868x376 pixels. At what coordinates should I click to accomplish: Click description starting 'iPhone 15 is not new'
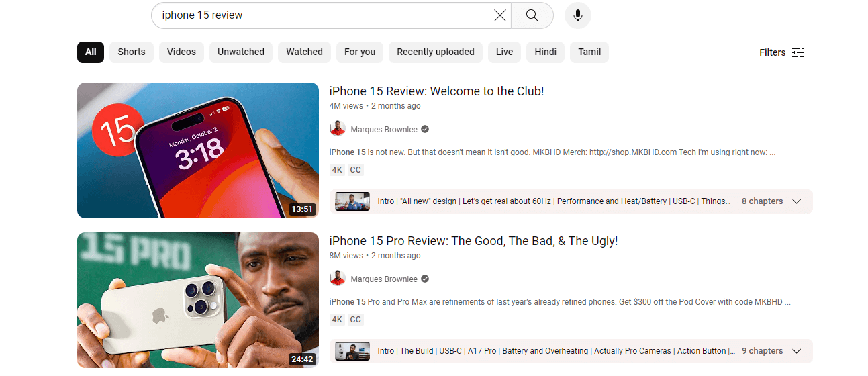552,152
